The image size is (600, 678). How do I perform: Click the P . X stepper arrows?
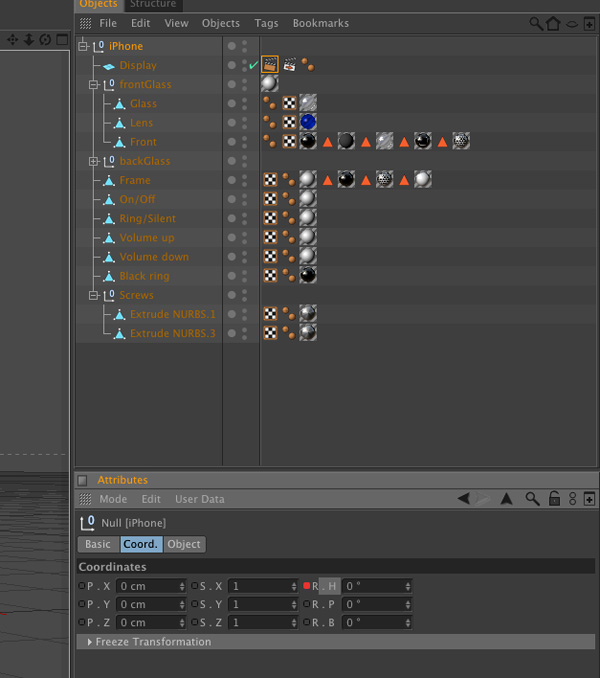tap(182, 586)
